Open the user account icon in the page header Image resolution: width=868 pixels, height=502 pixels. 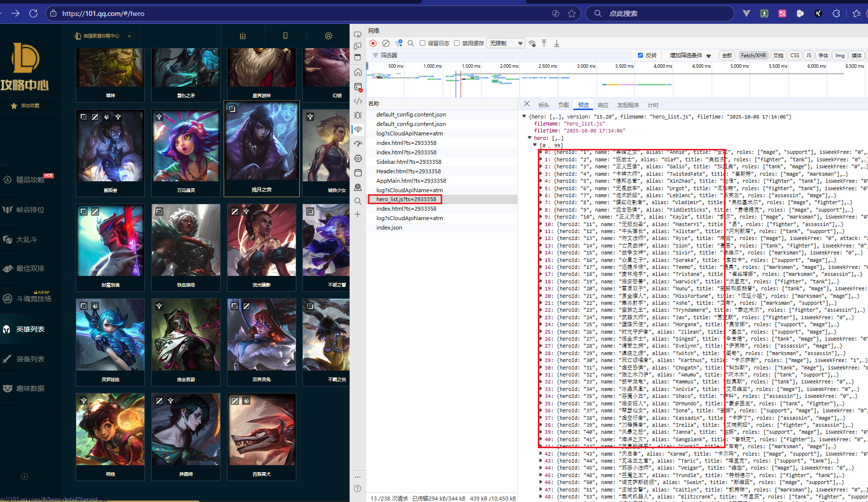tap(328, 36)
